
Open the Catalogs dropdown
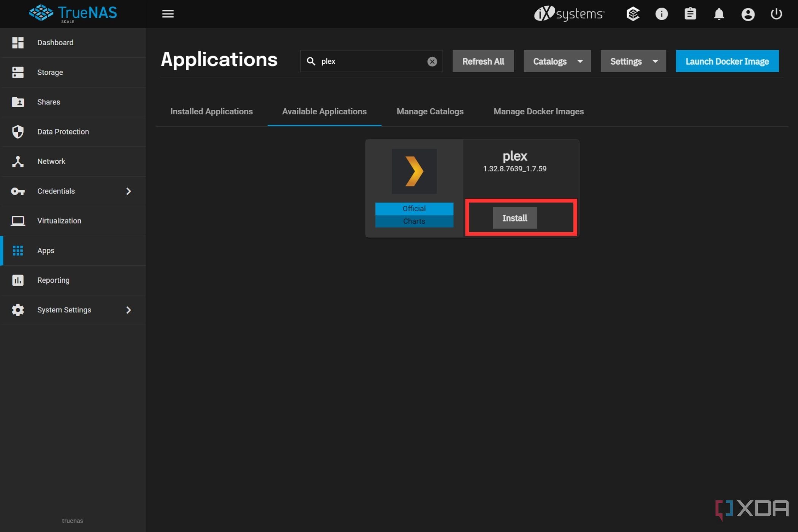[x=557, y=61]
